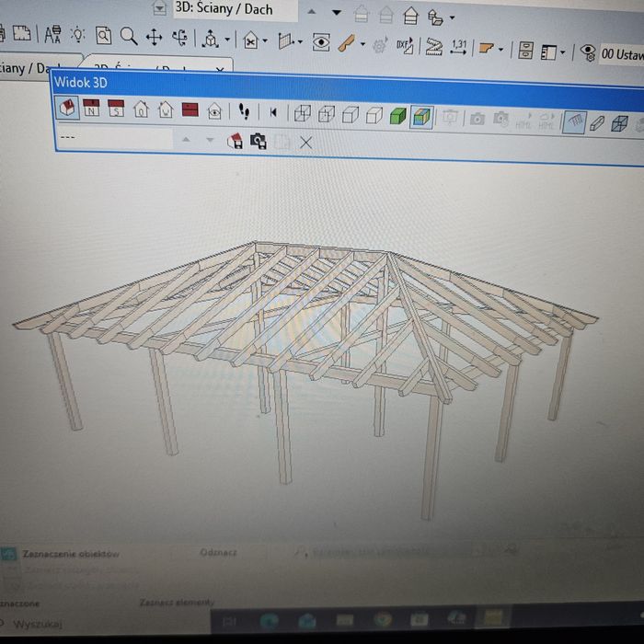Activate the pan four-arrow tool
Screen dimensions: 644x644
tap(154, 38)
